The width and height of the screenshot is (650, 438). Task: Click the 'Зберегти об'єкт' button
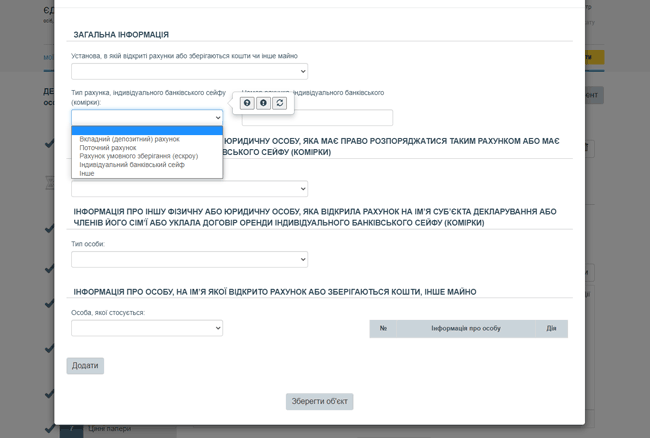coord(319,401)
